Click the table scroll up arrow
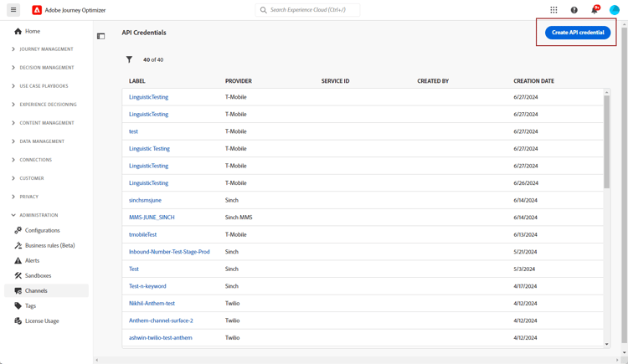628x364 pixels. [x=606, y=93]
